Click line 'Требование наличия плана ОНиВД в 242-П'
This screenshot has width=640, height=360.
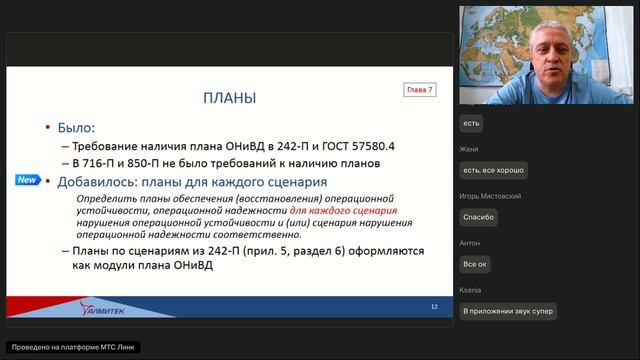[x=233, y=146]
